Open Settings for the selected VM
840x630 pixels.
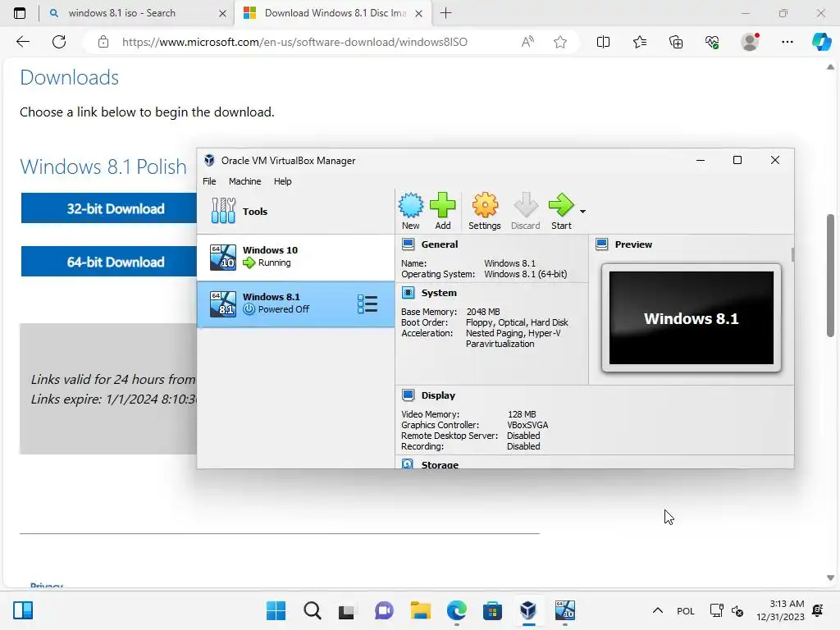click(x=484, y=211)
